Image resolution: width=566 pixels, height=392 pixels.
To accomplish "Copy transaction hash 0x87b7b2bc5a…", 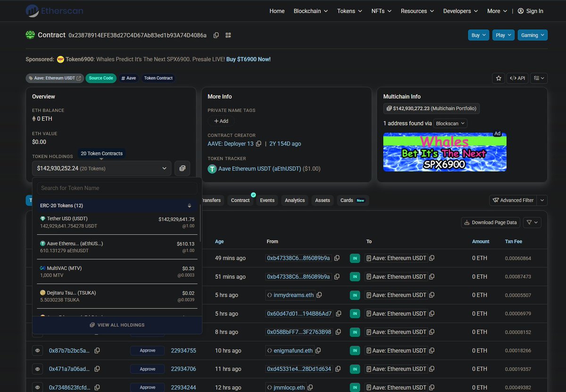I will [x=97, y=351].
